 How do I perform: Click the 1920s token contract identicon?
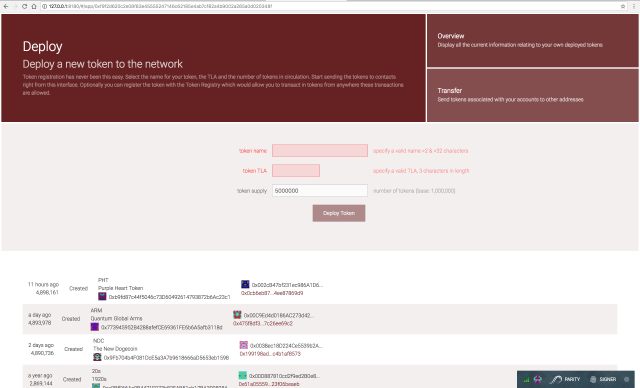click(x=96, y=386)
